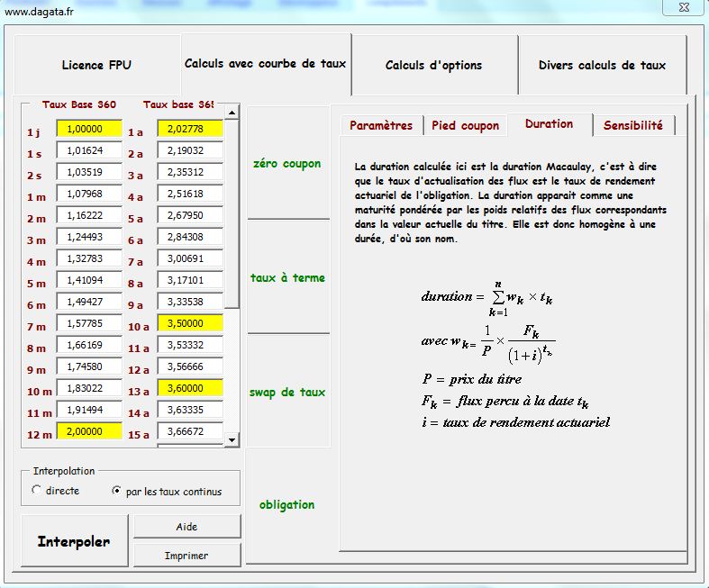This screenshot has width=709, height=588.
Task: Click 'i = taux de rendement actuariel' line
Action: 516,422
